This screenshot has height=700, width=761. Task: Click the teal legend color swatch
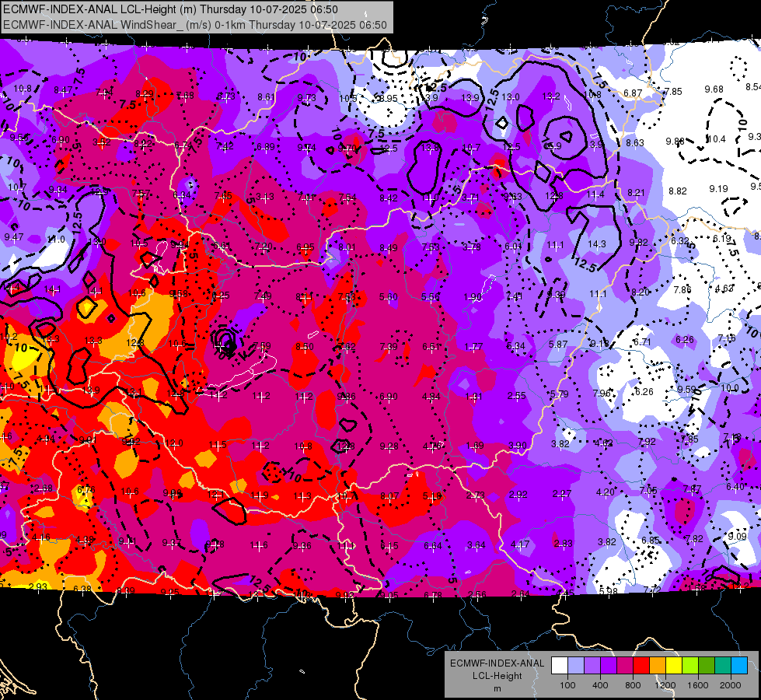(x=723, y=666)
